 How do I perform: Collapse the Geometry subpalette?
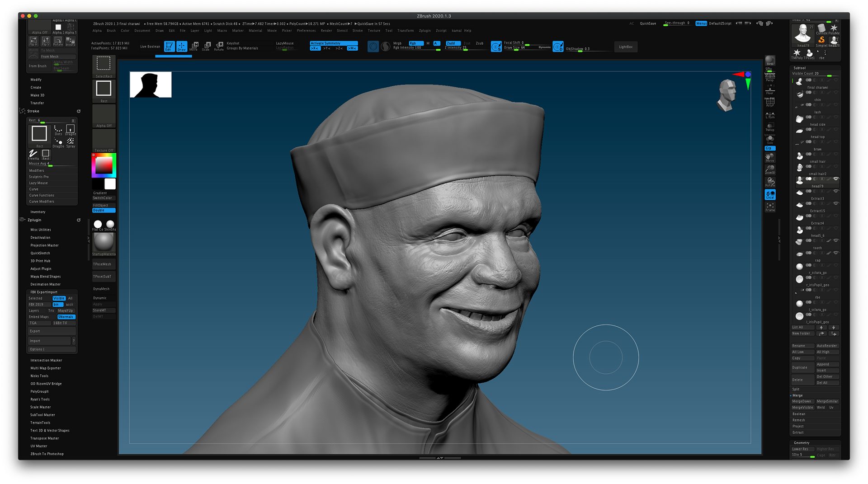[x=802, y=443]
